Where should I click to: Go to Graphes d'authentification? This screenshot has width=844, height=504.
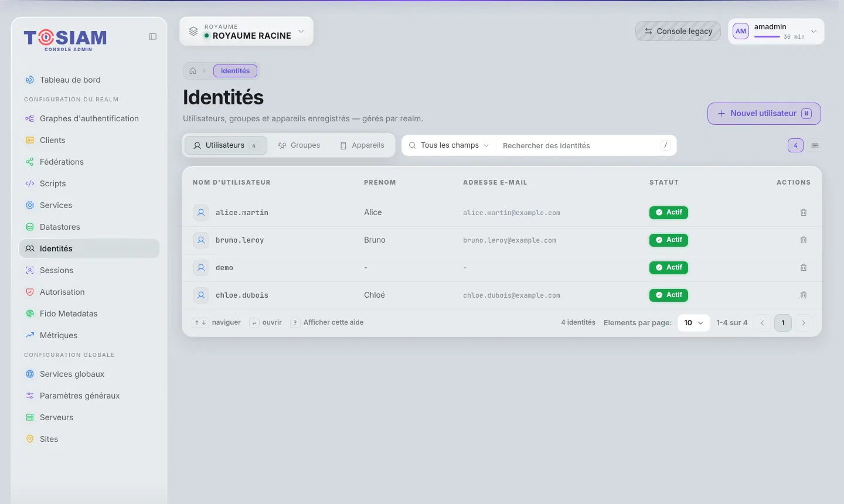(x=89, y=118)
